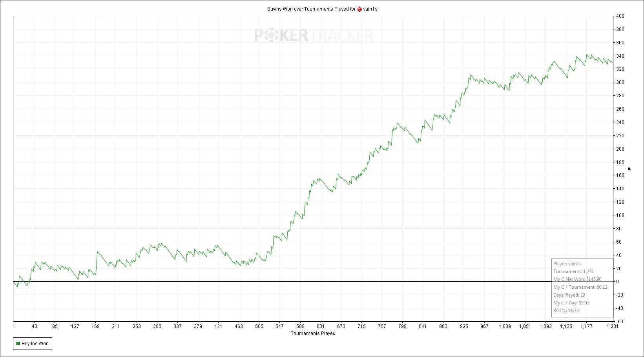Click the x-axis tick label '1'
The width and height of the screenshot is (644, 357).
(14, 326)
